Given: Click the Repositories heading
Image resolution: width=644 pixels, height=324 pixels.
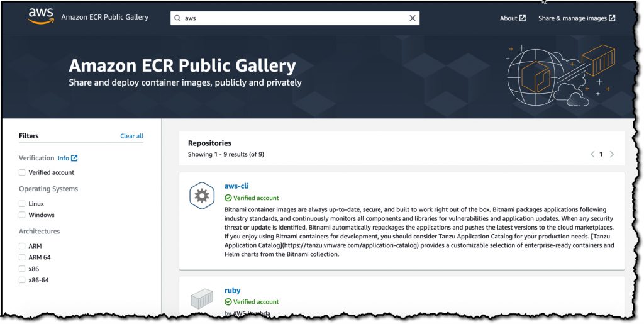Looking at the screenshot, I should (x=209, y=143).
